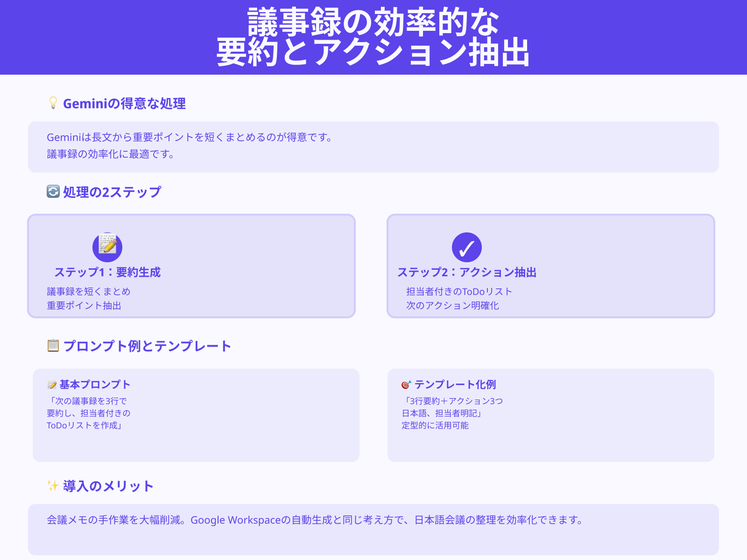Select the memo-and-pencil icon in ステップ1 card

coord(108,247)
